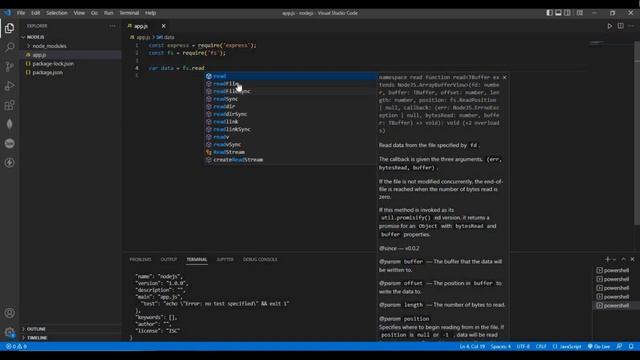Switch to the Debug Console tab

(260, 260)
